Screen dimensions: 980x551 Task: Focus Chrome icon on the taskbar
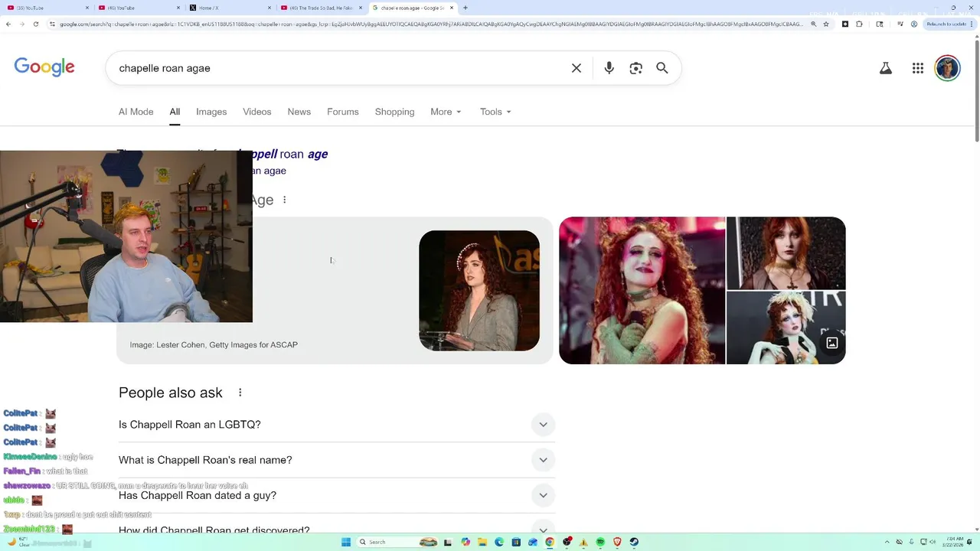point(550,542)
